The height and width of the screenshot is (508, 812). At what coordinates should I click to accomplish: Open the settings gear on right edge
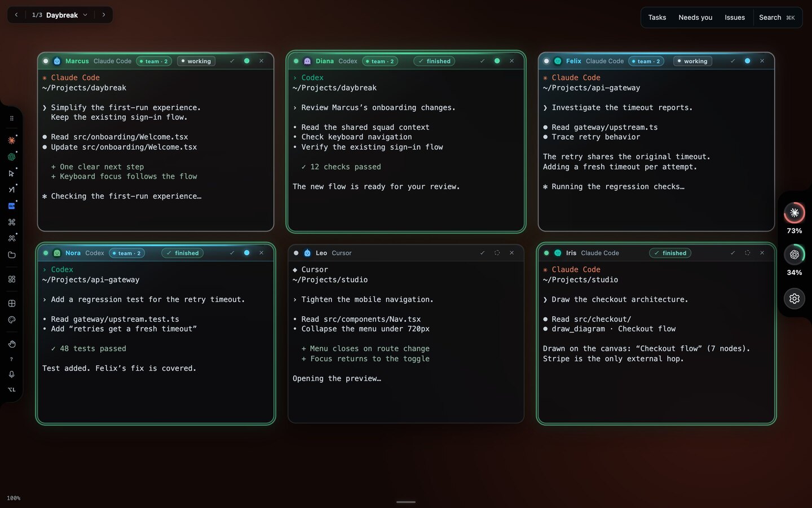[795, 299]
